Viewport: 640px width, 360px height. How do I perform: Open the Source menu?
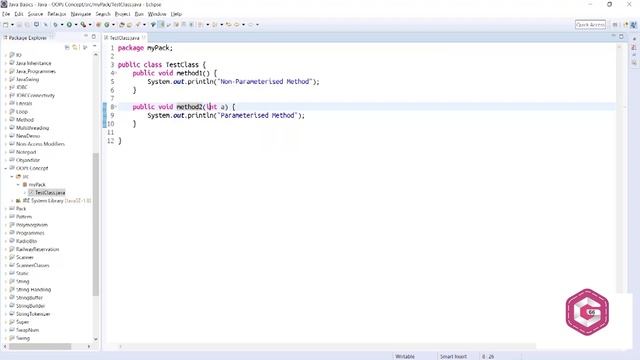tap(36, 14)
